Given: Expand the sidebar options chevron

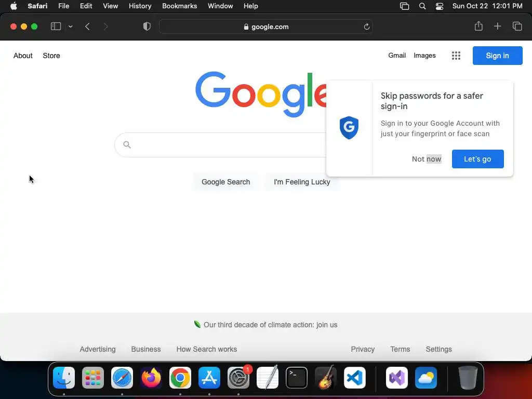Looking at the screenshot, I should [x=70, y=26].
